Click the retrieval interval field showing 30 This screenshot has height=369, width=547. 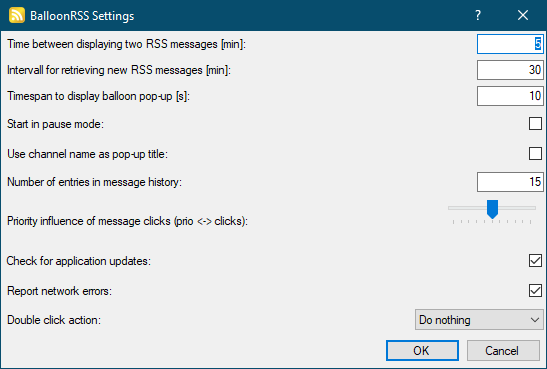point(510,70)
